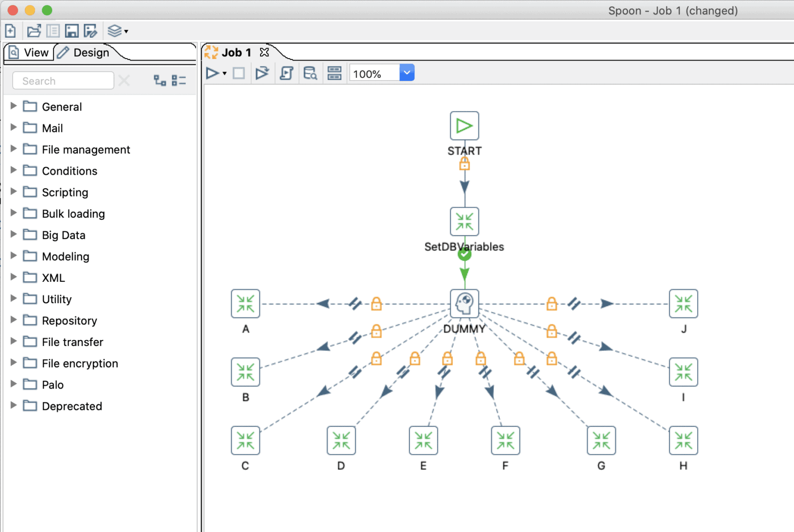794x532 pixels.
Task: Open the zoom level dropdown
Action: point(406,72)
